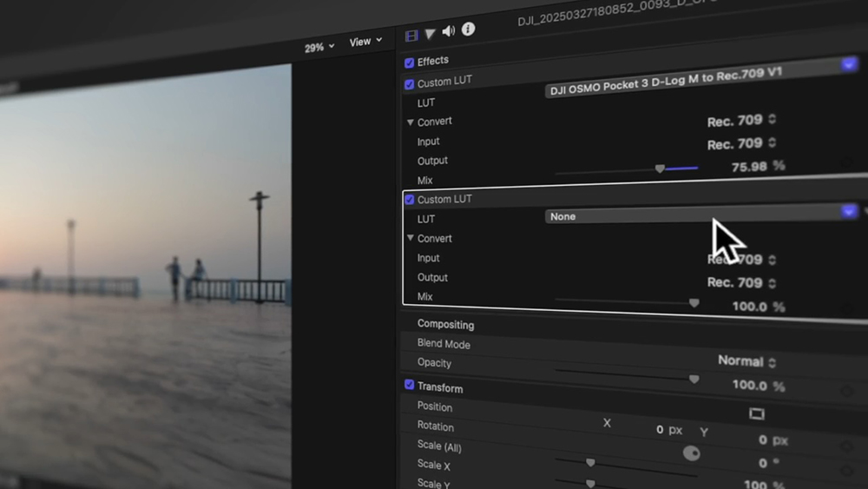Collapse Convert section in first Custom LUT
The height and width of the screenshot is (489, 868).
click(411, 122)
